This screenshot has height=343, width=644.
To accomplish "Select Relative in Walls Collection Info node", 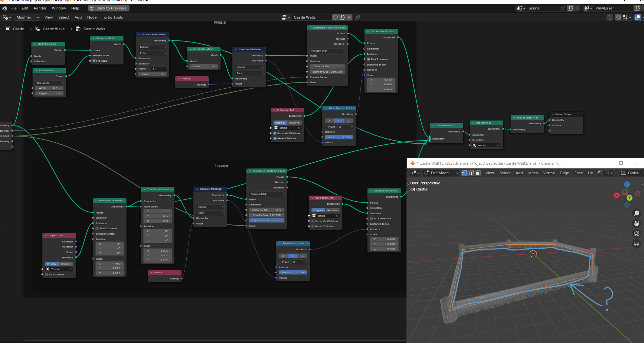I will (294, 123).
